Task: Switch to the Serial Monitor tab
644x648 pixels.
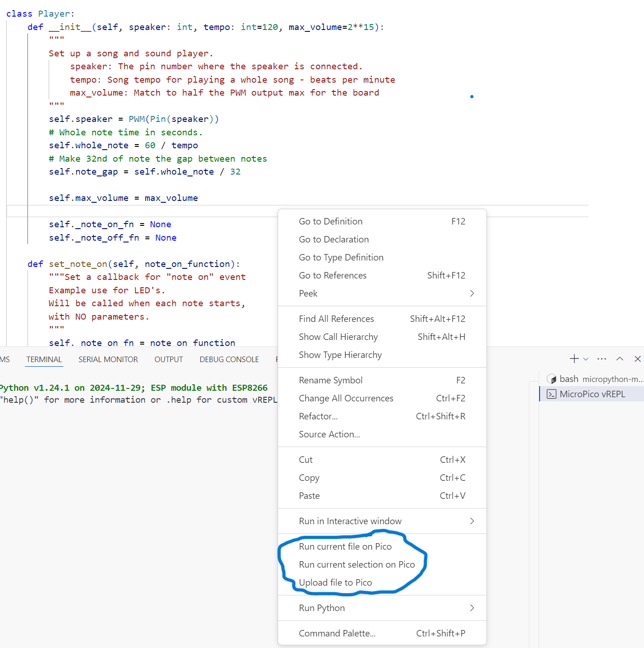Action: (108, 359)
